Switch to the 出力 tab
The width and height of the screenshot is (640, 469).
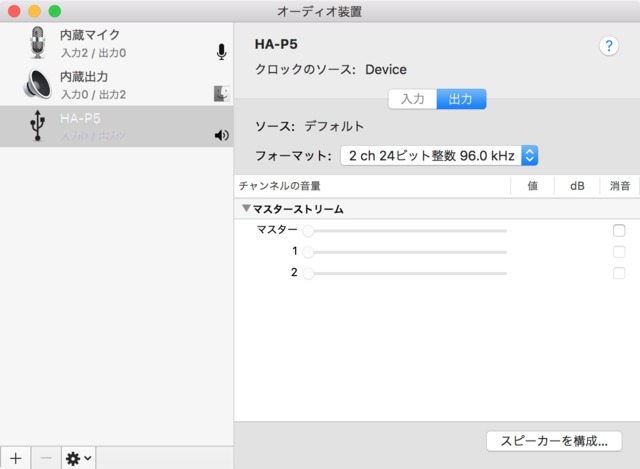pos(461,99)
